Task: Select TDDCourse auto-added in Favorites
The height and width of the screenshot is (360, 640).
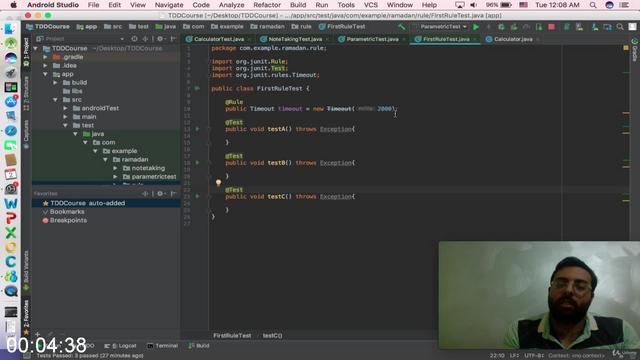Action: coord(87,203)
